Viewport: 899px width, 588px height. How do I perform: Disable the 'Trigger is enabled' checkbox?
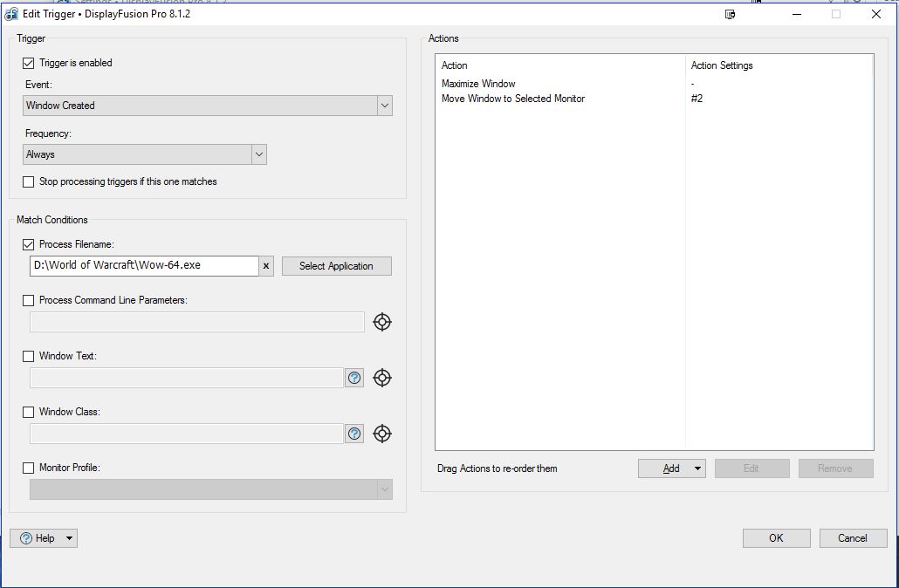click(29, 63)
